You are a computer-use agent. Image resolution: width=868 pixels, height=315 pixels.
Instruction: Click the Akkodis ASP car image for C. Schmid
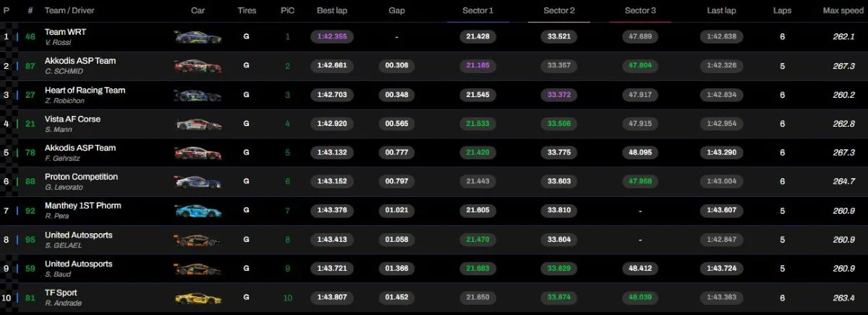(197, 66)
